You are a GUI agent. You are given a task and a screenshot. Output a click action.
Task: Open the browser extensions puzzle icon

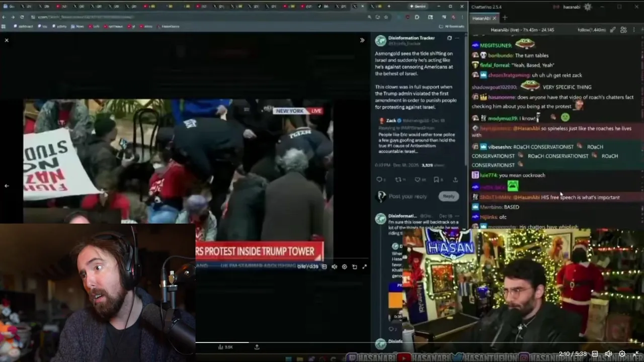point(417,17)
